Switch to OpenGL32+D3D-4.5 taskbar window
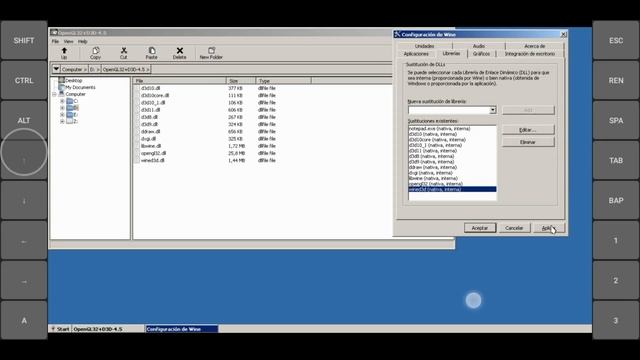 [108, 329]
